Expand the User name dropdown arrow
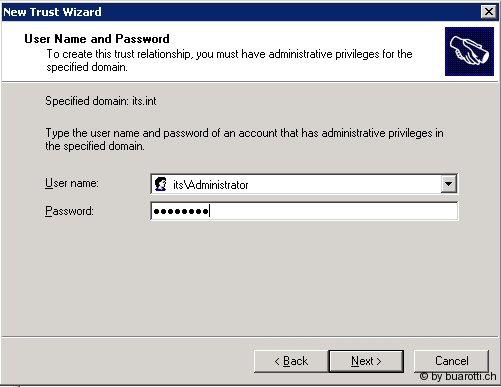This screenshot has height=387, width=501. (x=449, y=184)
